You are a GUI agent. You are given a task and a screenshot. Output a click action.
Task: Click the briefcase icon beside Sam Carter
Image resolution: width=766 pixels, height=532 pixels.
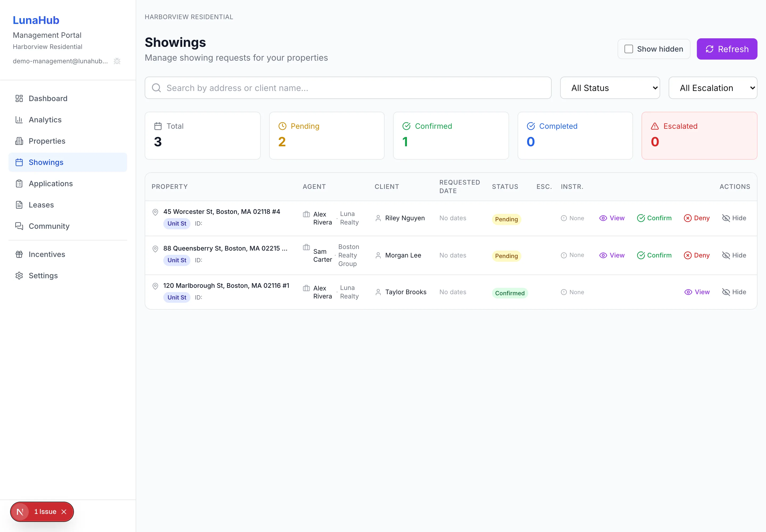pos(306,247)
